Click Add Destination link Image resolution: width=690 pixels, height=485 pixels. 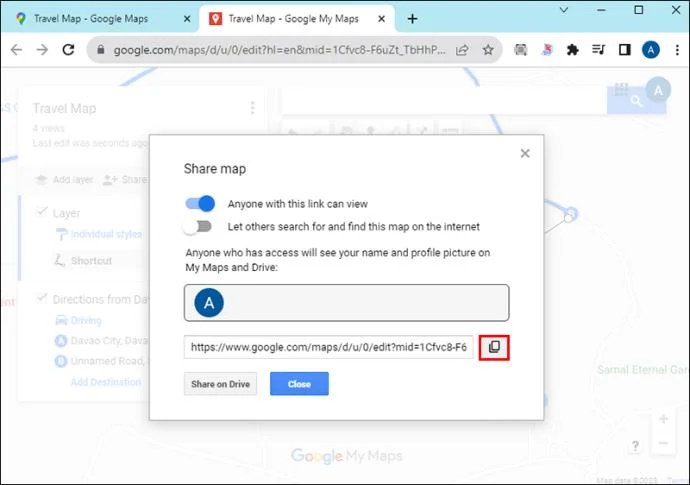(x=106, y=382)
